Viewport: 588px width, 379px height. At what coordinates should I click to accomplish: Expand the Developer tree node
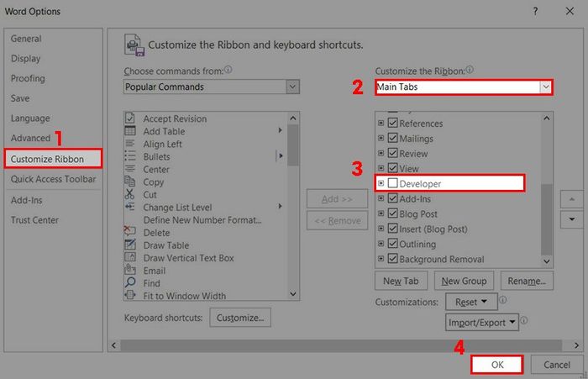[381, 183]
